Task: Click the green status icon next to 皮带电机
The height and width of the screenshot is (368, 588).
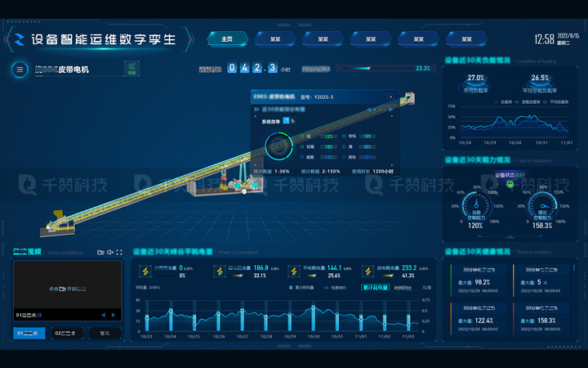Action: pyautogui.click(x=131, y=70)
